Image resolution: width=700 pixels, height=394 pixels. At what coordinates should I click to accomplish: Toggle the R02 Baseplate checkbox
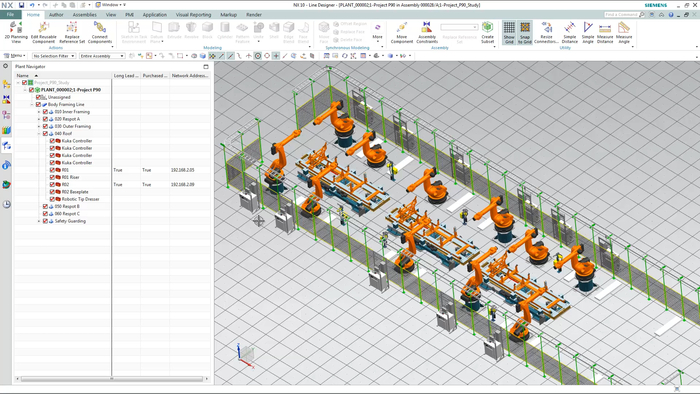click(52, 192)
